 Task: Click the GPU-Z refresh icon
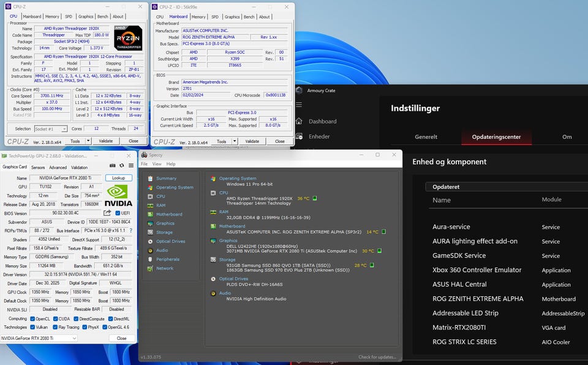121,167
